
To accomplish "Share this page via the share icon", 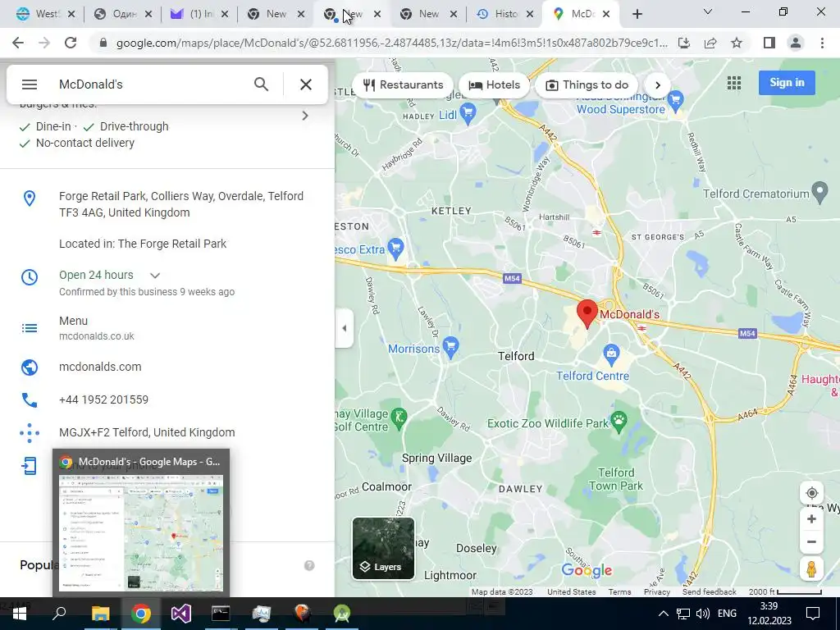I will 710,43.
